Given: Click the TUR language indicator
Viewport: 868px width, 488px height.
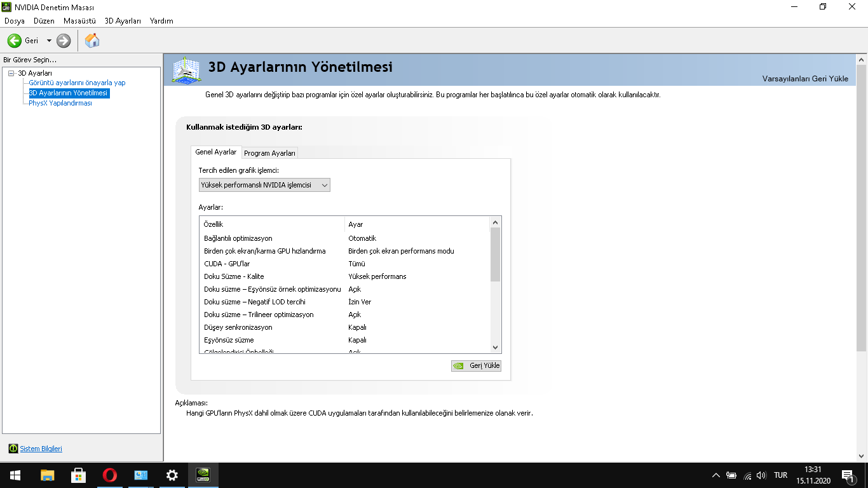Looking at the screenshot, I should [781, 475].
